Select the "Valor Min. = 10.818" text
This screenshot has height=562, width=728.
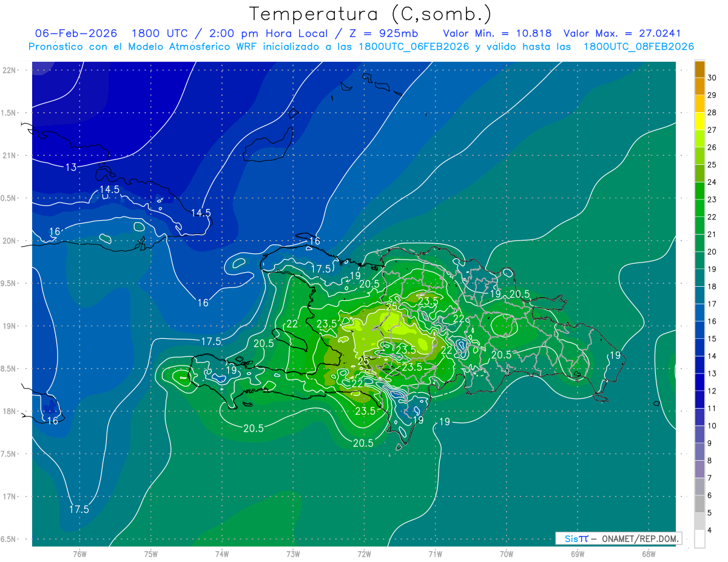tap(497, 33)
